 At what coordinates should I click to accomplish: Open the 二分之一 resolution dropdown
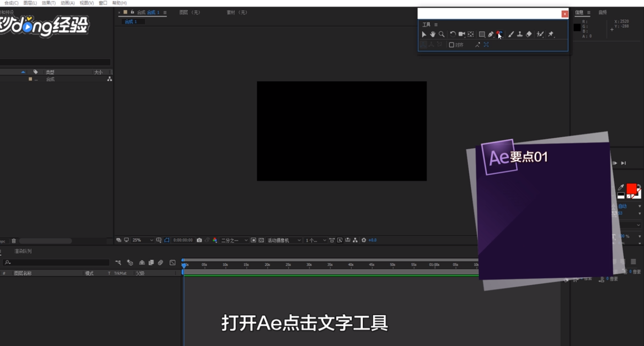[234, 240]
